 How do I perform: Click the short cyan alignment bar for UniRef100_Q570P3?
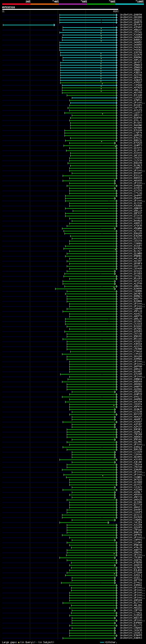[x=29, y=25]
